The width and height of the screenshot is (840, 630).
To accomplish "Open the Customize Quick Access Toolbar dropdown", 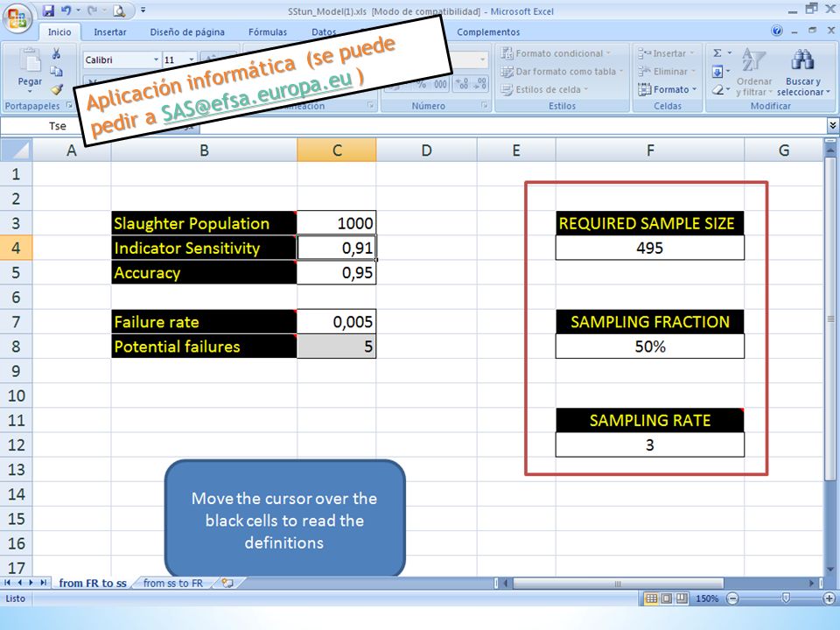I will pos(143,10).
